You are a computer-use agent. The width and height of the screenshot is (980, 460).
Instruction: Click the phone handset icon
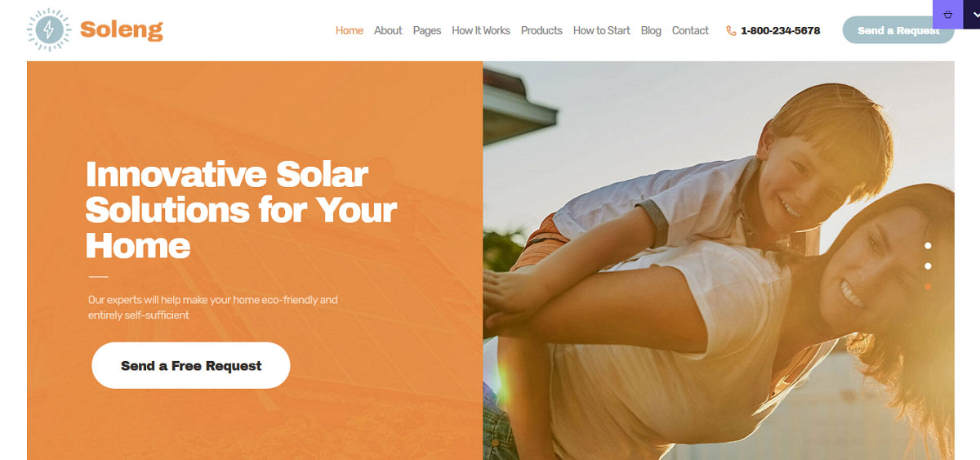(x=731, y=31)
